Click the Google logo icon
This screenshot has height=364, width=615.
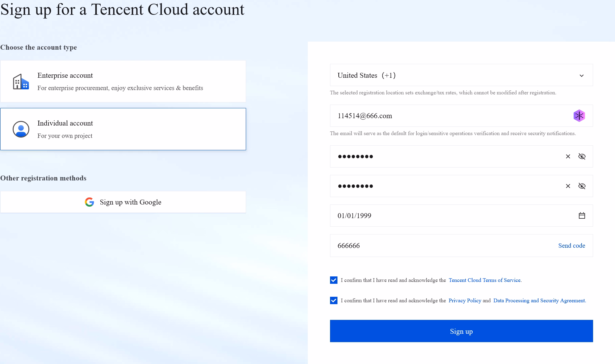90,202
